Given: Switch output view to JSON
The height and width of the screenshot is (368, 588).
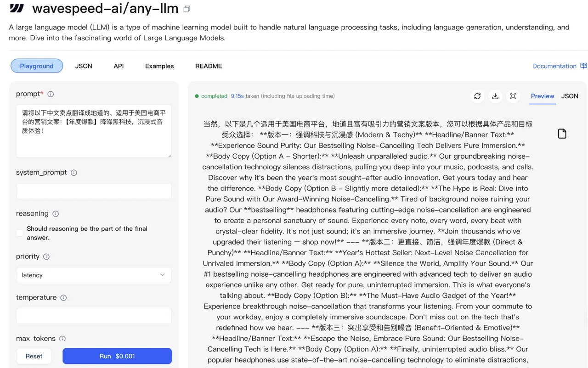Looking at the screenshot, I should point(570,96).
